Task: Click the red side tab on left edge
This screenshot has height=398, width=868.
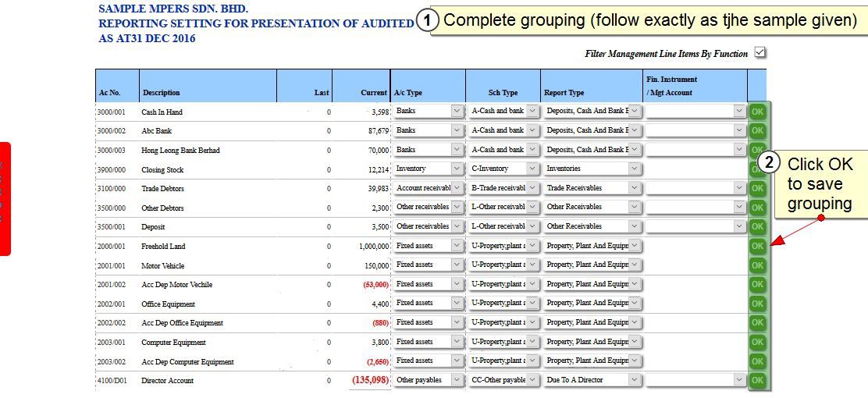Action: click(x=5, y=199)
